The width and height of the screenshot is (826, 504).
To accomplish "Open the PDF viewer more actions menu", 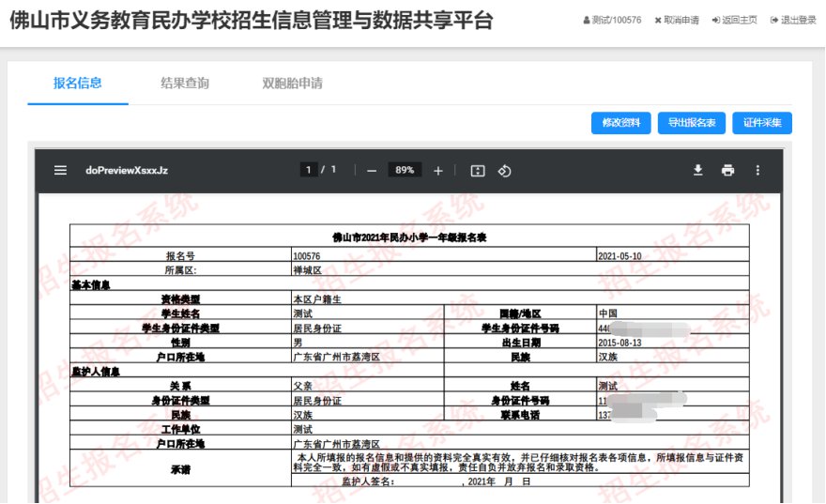I will pyautogui.click(x=758, y=171).
